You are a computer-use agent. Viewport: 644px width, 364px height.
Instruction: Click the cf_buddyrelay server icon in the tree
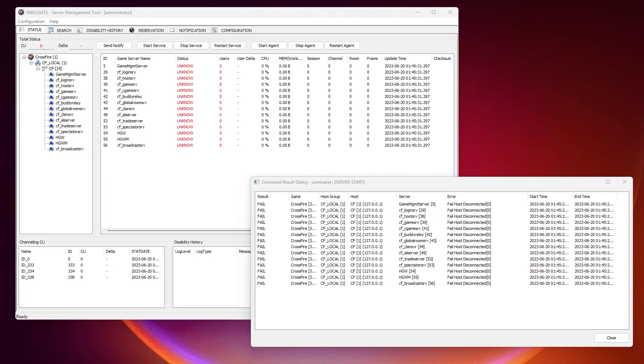[x=51, y=103]
